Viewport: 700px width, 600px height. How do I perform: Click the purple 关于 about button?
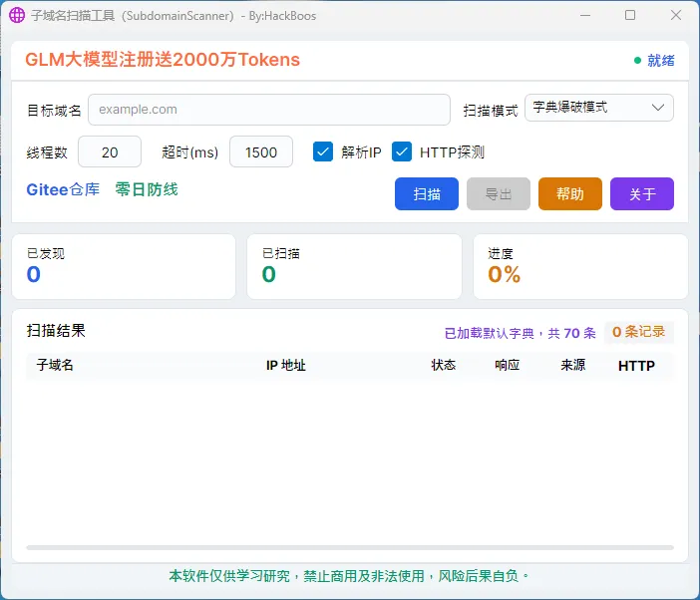coord(642,193)
